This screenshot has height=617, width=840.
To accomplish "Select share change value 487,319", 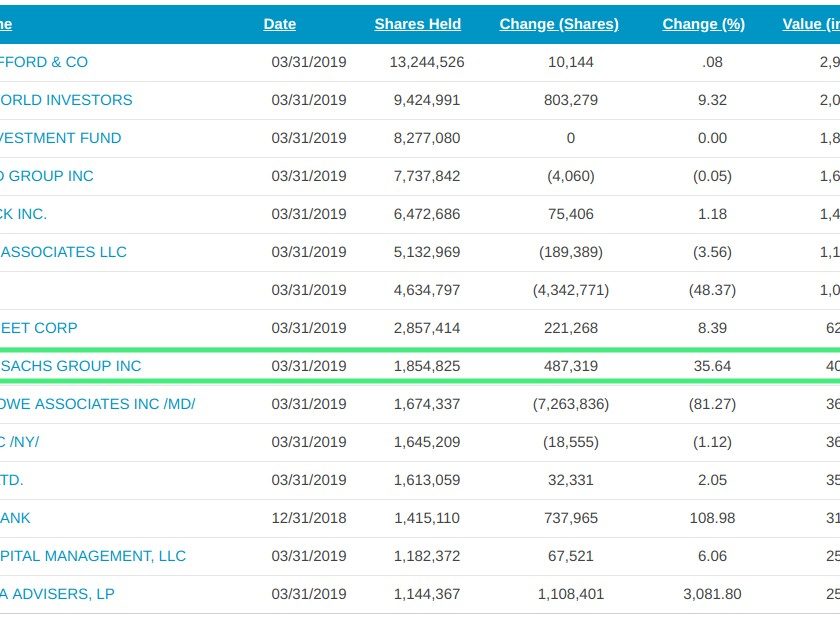I will tap(571, 366).
